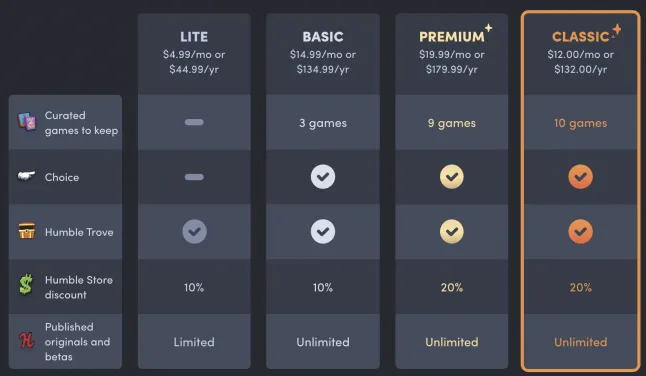Click Basic plan Choice checkmark
646x376 pixels.
(323, 177)
